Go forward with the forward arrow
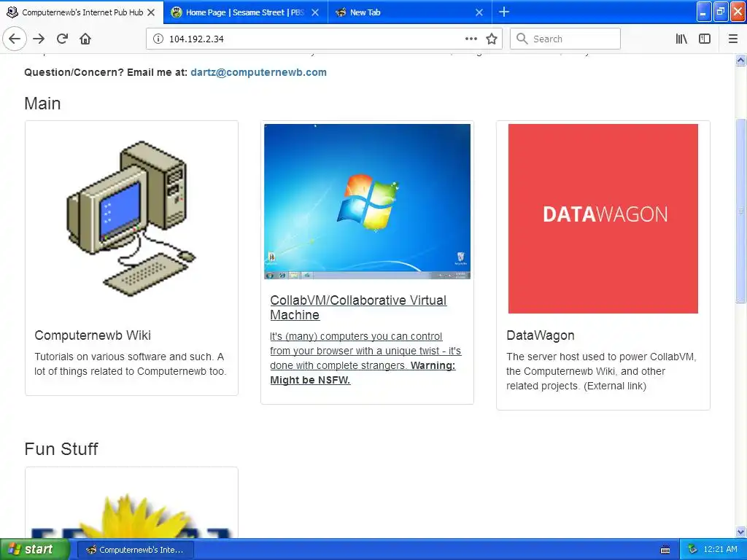Screen dimensions: 747x560 39,39
